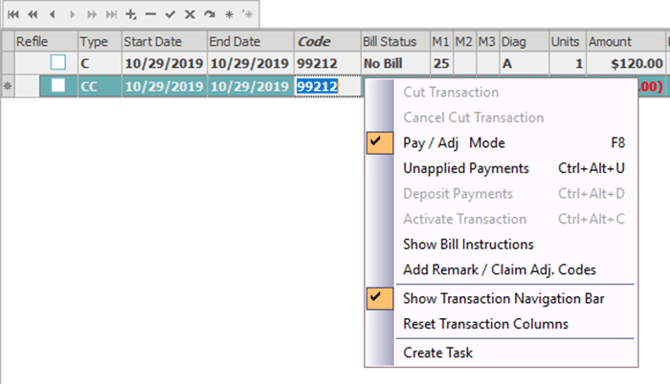Choose Unapplied Payments from the context menu
The width and height of the screenshot is (670, 384).
(501, 168)
